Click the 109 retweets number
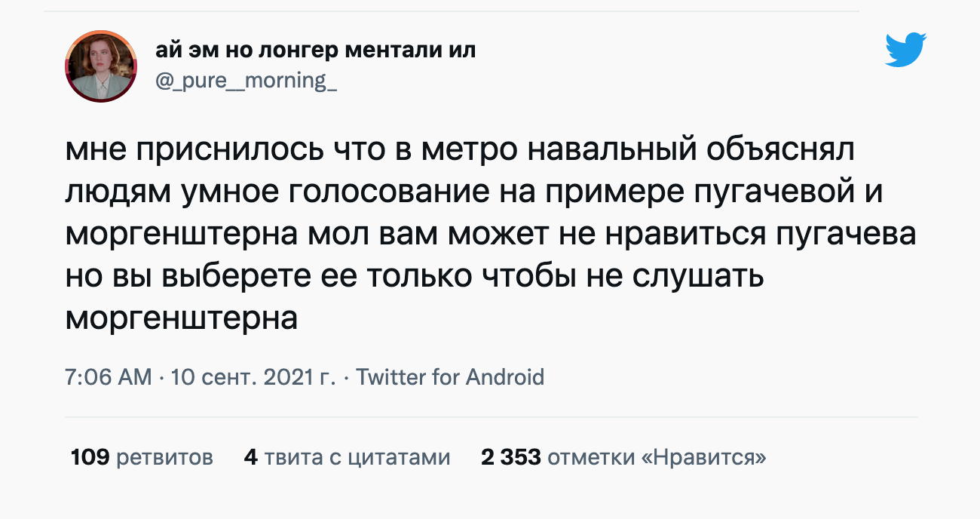The width and height of the screenshot is (980, 519). [90, 457]
